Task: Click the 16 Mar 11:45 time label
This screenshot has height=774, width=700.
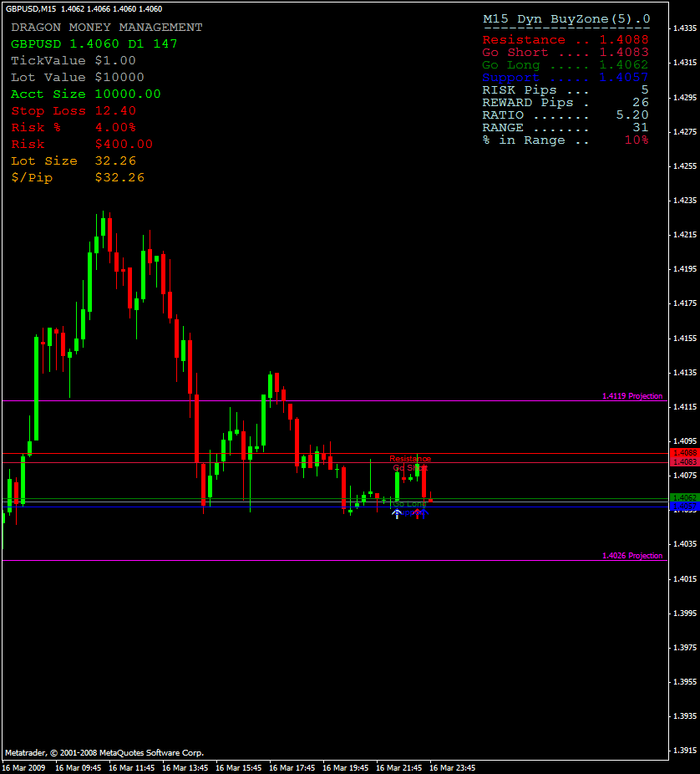Action: tap(132, 767)
